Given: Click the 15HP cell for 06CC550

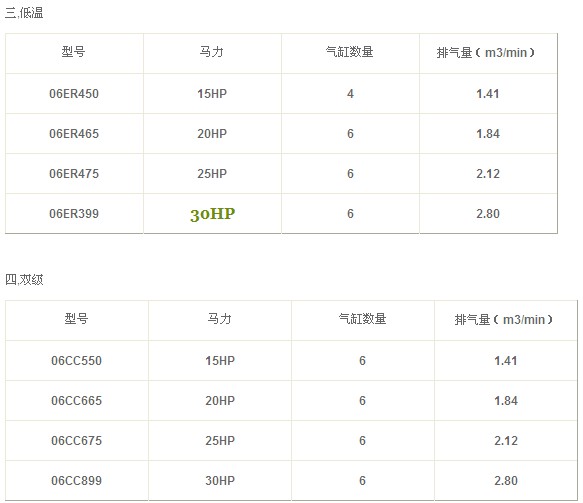Looking at the screenshot, I should [220, 361].
